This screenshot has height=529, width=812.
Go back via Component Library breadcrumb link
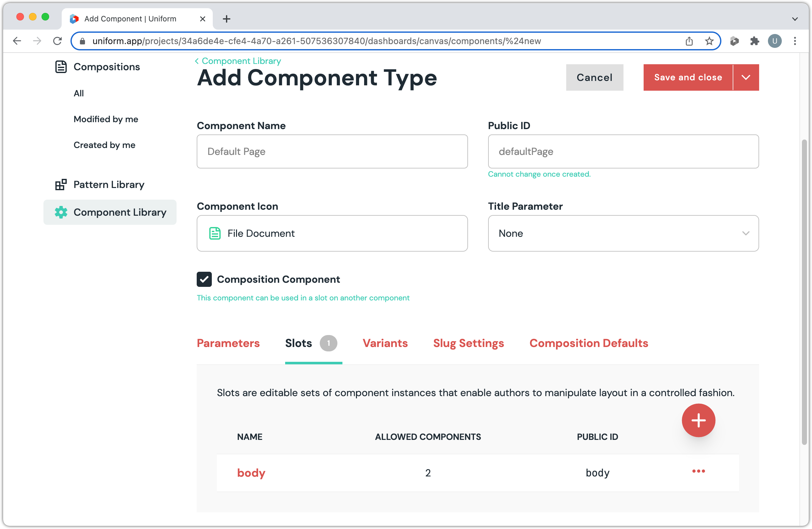(x=241, y=61)
